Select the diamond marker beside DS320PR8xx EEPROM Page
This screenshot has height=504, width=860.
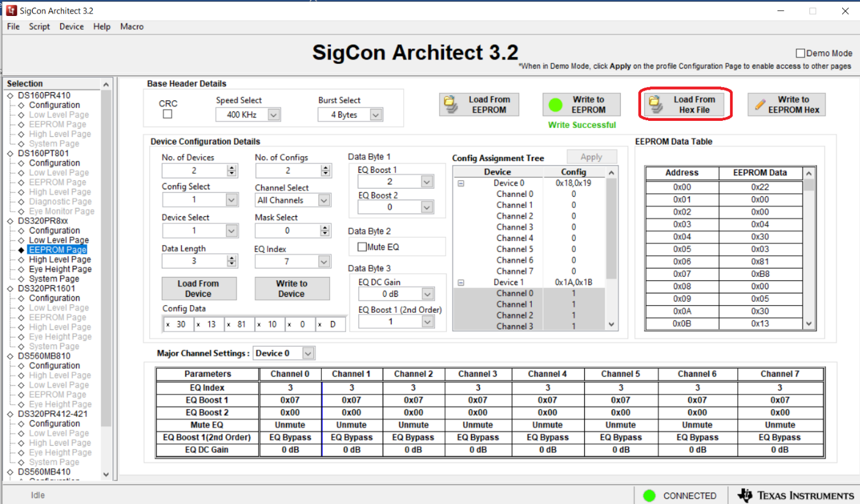(x=22, y=250)
